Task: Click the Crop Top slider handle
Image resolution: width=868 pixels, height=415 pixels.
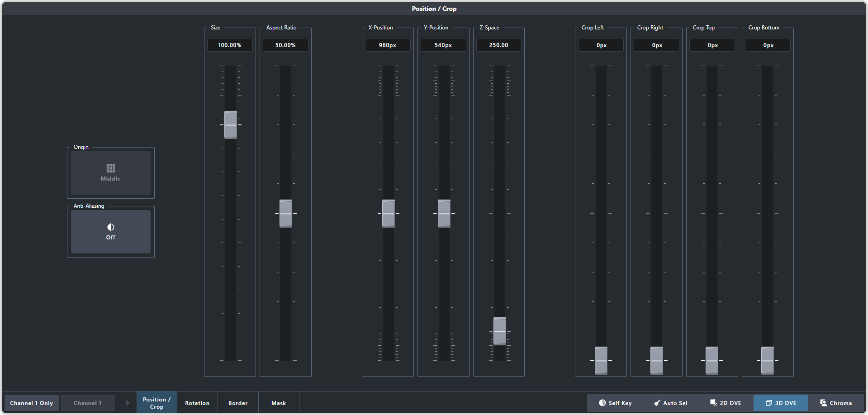Action: coord(712,361)
